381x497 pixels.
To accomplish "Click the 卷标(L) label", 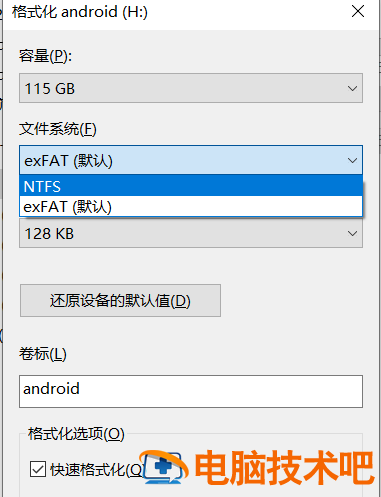I will click(x=43, y=354).
